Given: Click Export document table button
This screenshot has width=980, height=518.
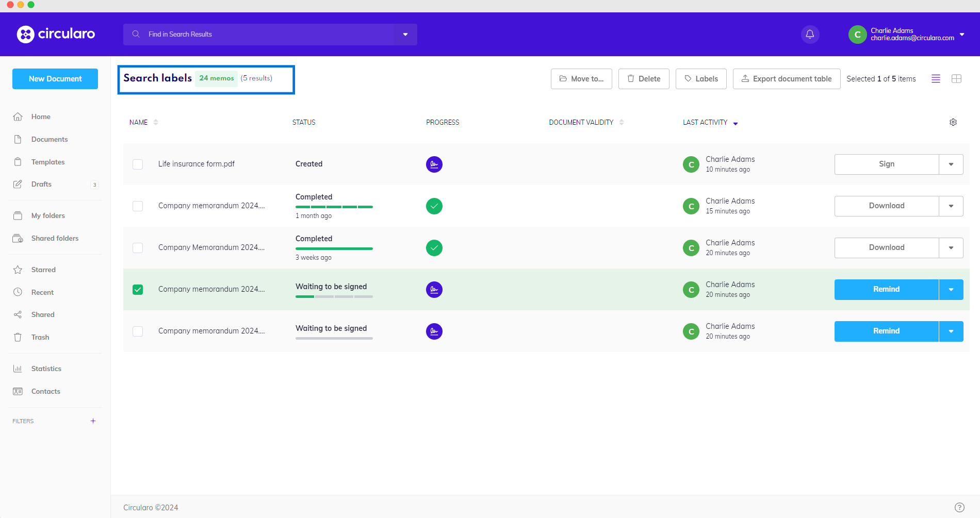Looking at the screenshot, I should click(x=786, y=79).
